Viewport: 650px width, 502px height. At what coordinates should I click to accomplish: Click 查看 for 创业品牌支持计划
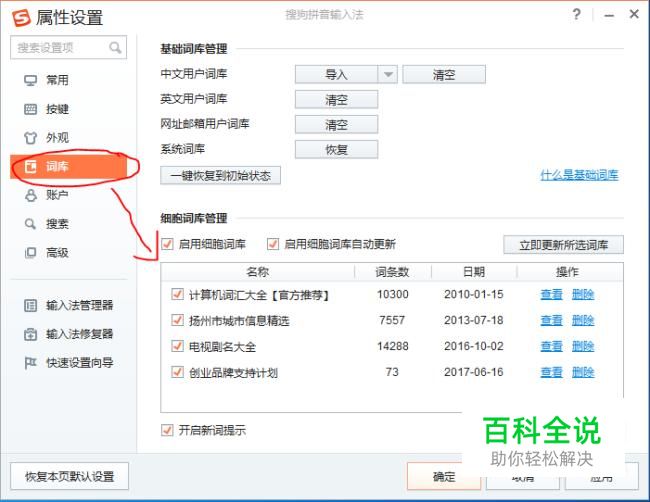tap(551, 372)
